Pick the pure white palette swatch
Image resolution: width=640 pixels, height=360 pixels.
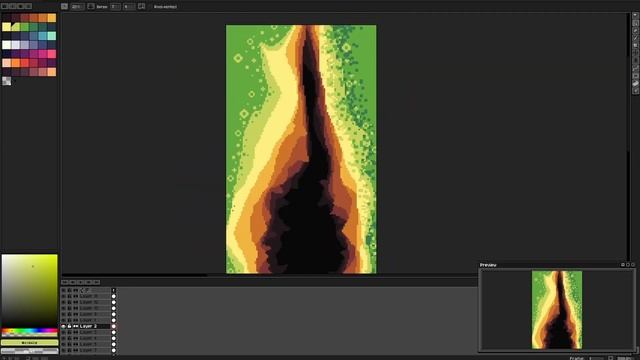[7, 44]
